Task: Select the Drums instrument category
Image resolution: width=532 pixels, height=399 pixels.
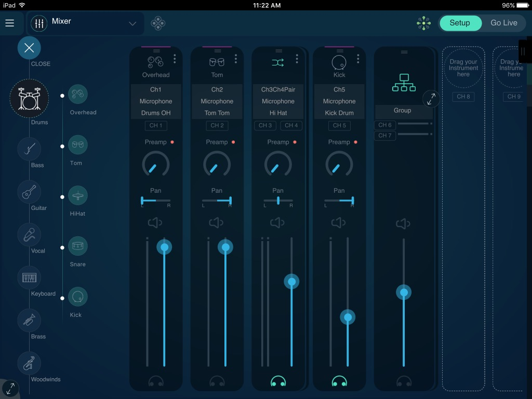Action: 29,98
